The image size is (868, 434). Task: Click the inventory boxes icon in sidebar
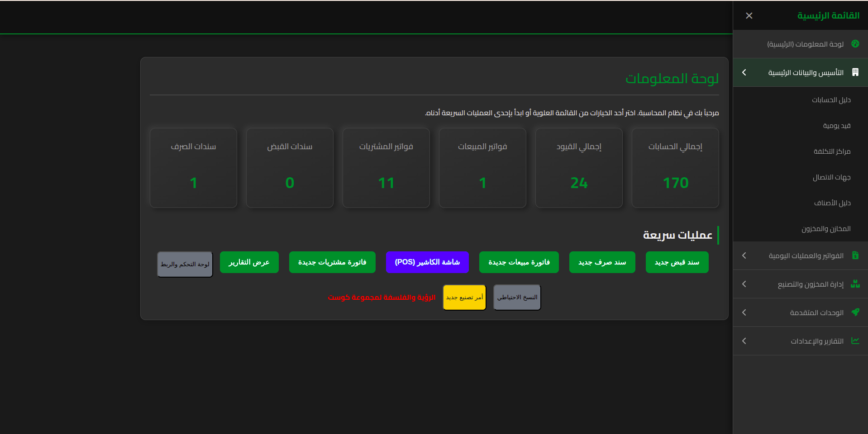[855, 284]
